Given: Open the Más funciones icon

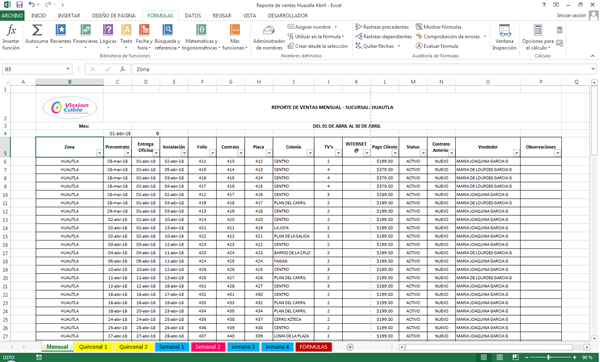Looking at the screenshot, I should pos(235,30).
